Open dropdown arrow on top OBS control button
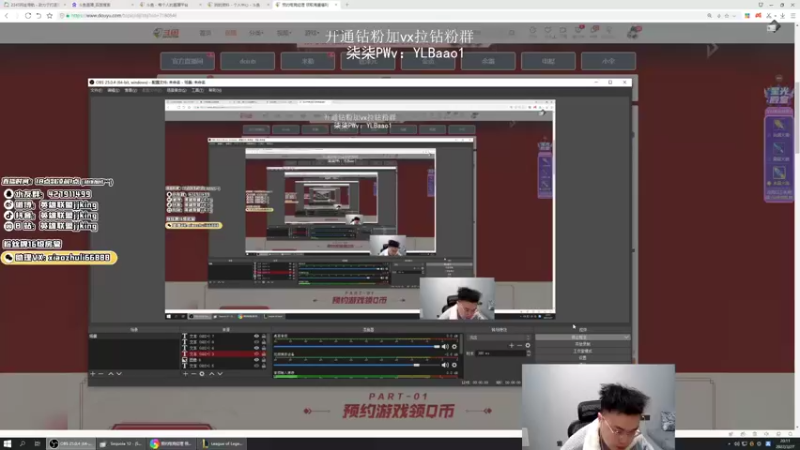The height and width of the screenshot is (450, 800). [x=627, y=337]
